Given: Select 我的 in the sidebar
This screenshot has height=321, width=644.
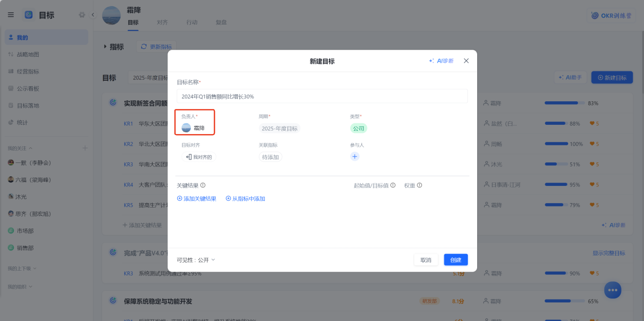Looking at the screenshot, I should [46, 37].
